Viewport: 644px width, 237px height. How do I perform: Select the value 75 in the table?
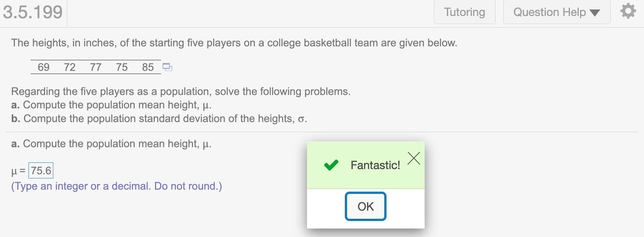pyautogui.click(x=122, y=67)
